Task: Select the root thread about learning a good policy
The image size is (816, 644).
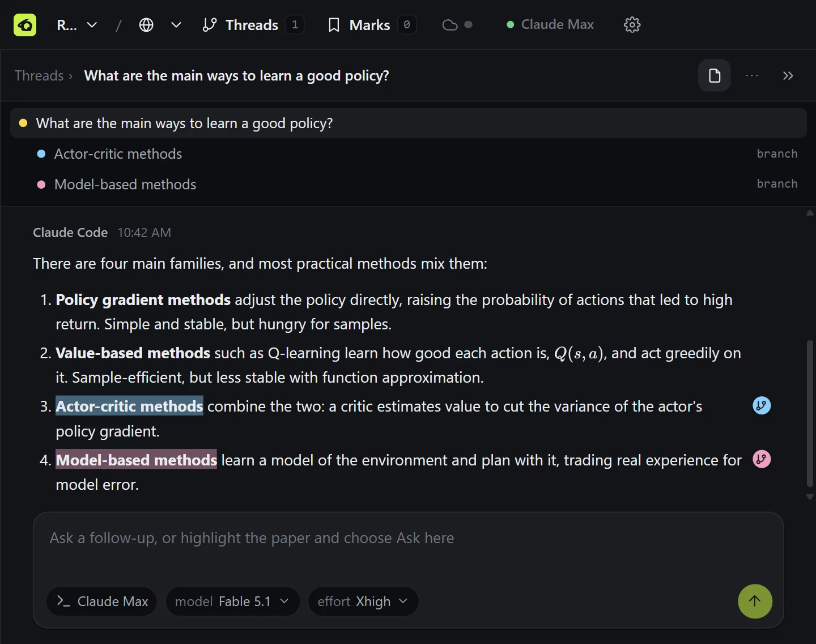Action: pyautogui.click(x=408, y=123)
